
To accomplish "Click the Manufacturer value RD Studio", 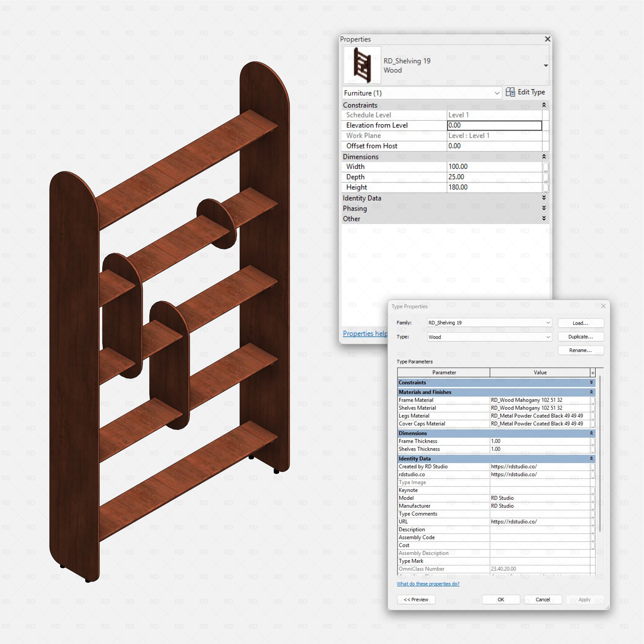I will (x=540, y=506).
